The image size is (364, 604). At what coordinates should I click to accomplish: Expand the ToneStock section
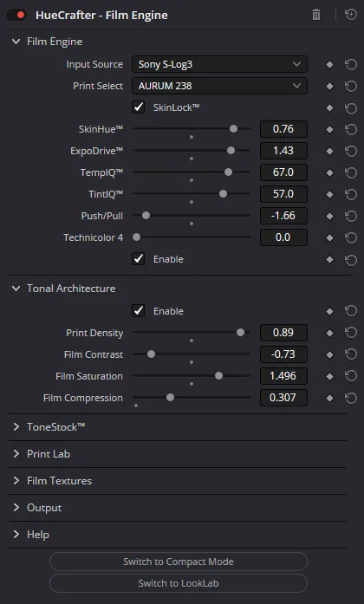16,427
